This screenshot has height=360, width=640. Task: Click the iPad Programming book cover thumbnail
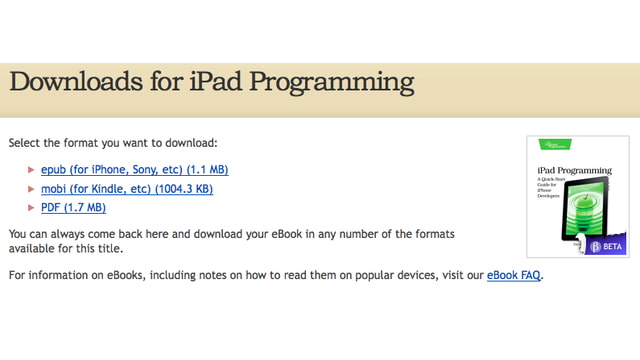point(578,196)
